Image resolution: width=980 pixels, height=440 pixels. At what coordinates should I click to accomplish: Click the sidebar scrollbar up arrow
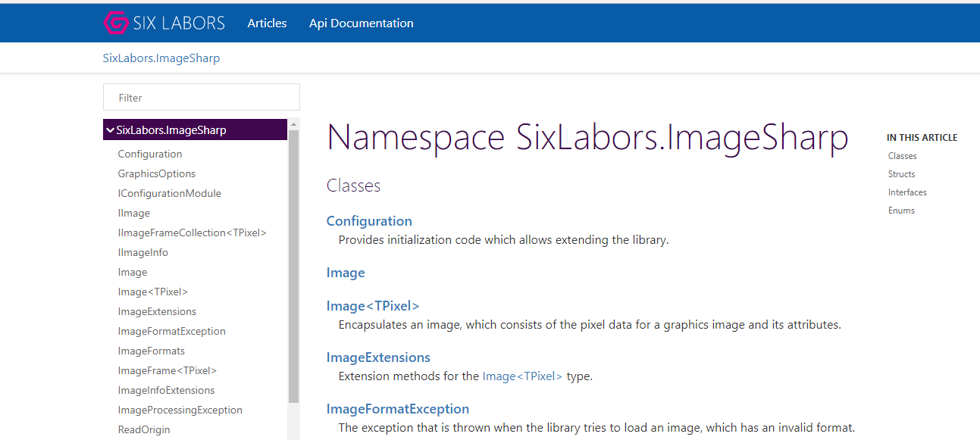[x=294, y=123]
